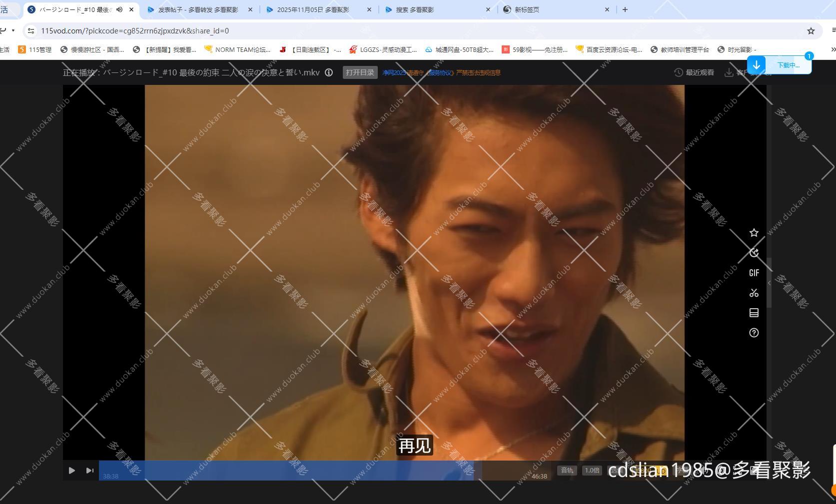Open the subtitle list panel icon
This screenshot has height=504, width=836.
pyautogui.click(x=754, y=313)
